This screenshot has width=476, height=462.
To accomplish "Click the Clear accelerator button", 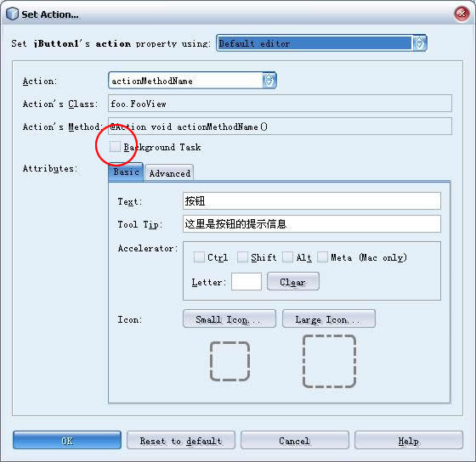I will (x=293, y=281).
